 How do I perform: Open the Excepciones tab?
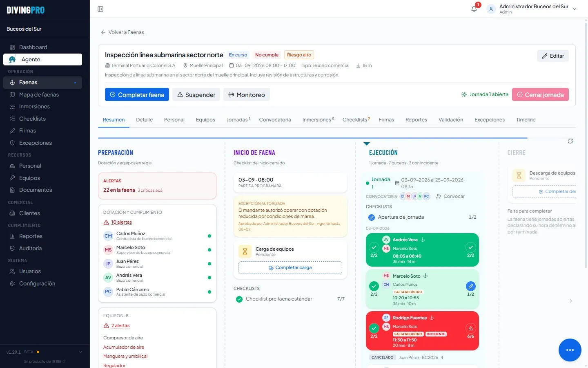(x=490, y=120)
